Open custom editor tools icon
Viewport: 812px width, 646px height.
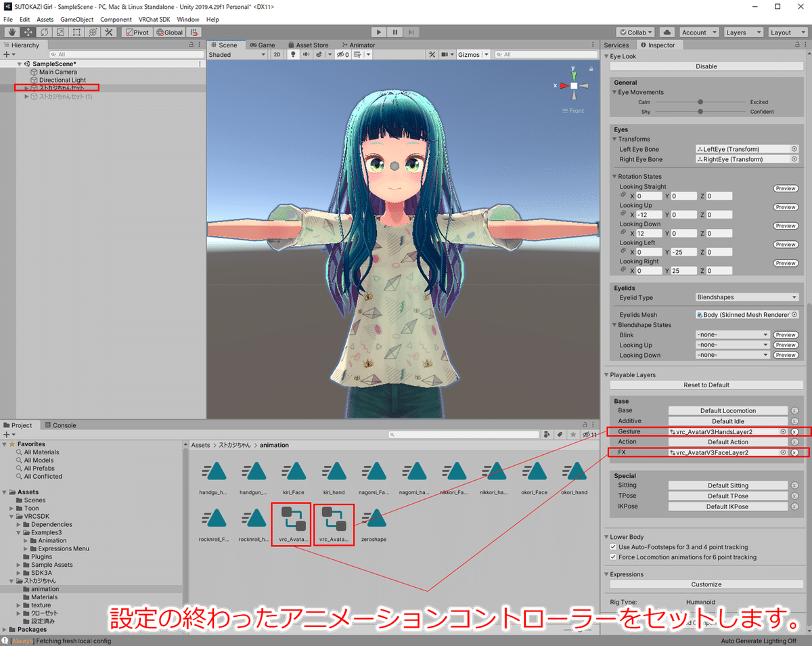(109, 32)
